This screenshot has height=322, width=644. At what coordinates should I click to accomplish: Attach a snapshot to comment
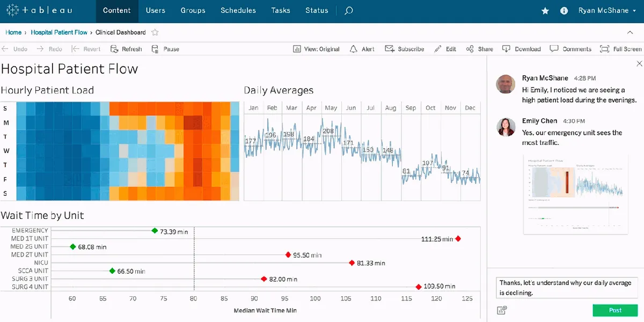coord(502,310)
